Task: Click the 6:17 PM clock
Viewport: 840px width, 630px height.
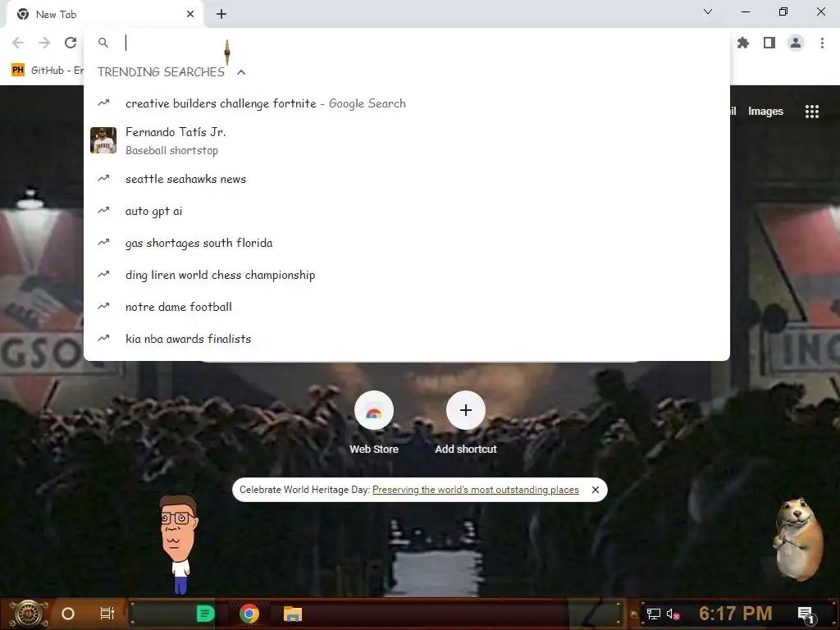Action: 736,614
